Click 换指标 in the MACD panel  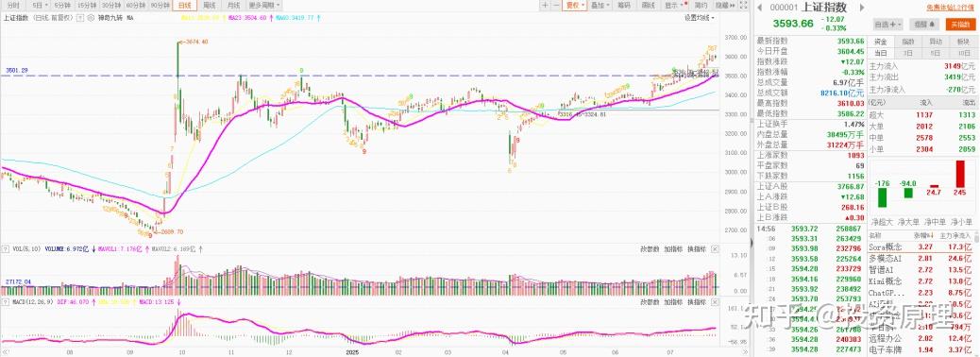pos(697,302)
